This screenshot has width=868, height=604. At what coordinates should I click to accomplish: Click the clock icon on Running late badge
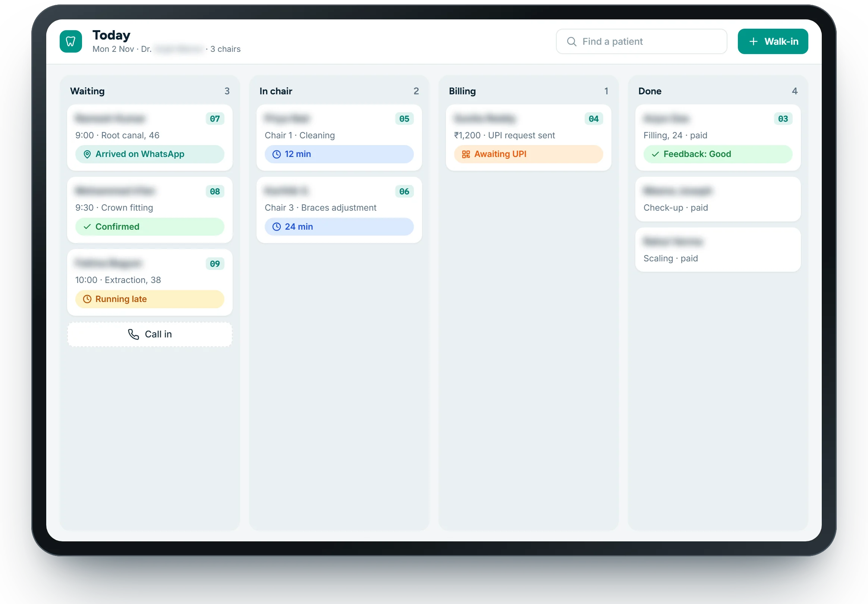(87, 299)
